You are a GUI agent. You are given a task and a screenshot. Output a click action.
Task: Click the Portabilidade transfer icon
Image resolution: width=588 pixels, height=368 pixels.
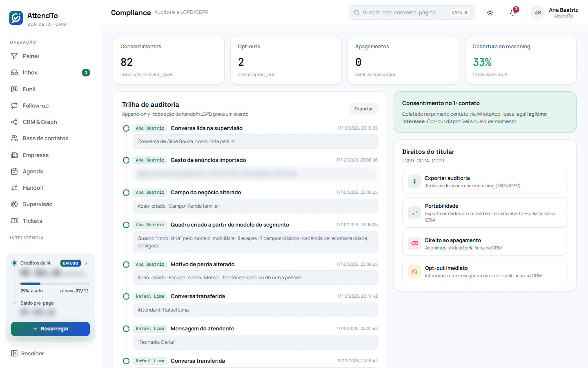(414, 213)
